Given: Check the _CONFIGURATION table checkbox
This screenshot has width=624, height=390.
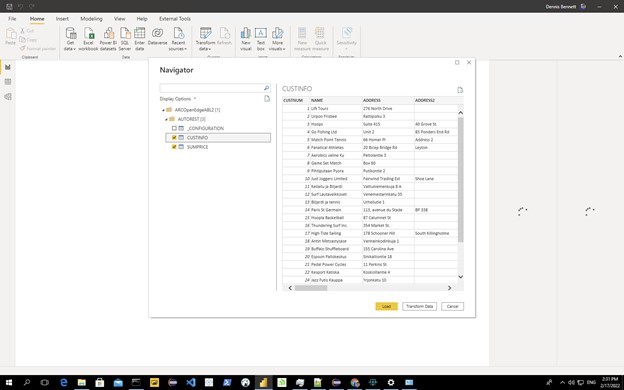Looking at the screenshot, I should [x=174, y=128].
